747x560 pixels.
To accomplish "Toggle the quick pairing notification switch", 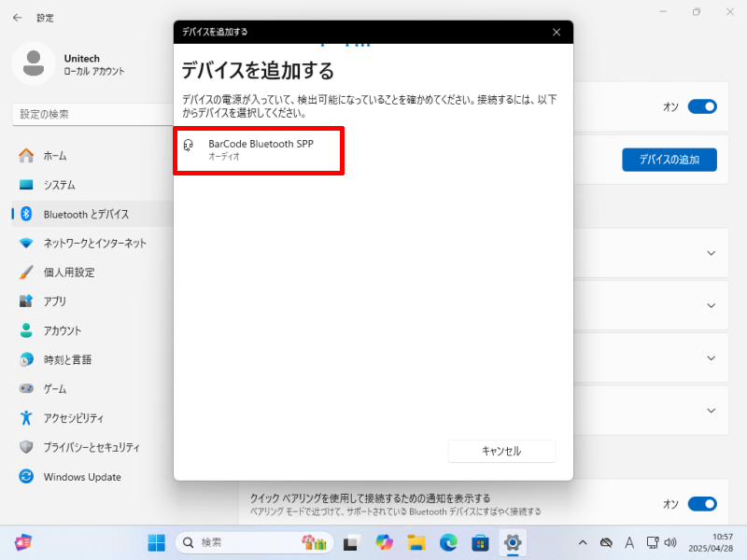I will tap(702, 504).
